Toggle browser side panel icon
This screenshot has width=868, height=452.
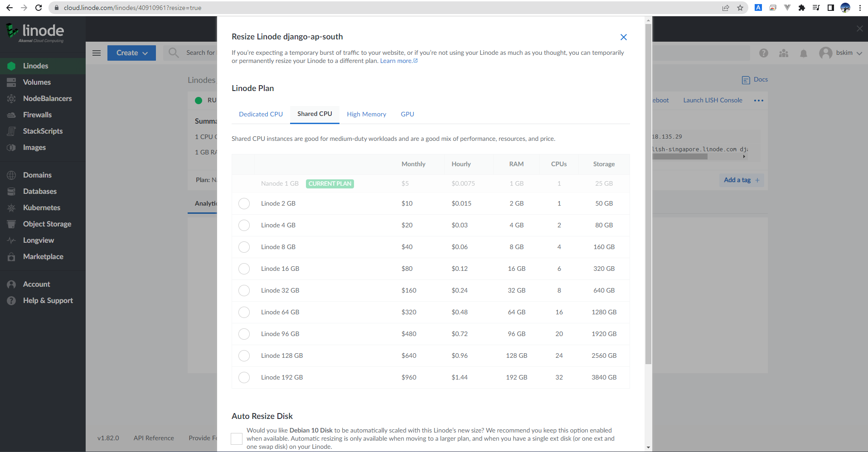pos(831,8)
